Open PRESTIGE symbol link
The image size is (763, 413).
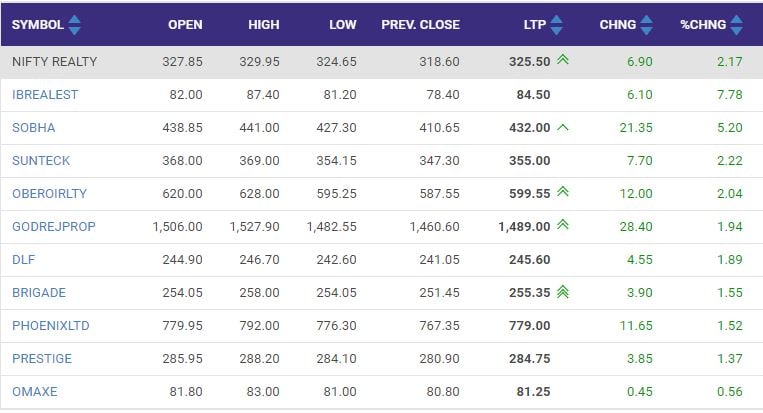click(x=42, y=359)
